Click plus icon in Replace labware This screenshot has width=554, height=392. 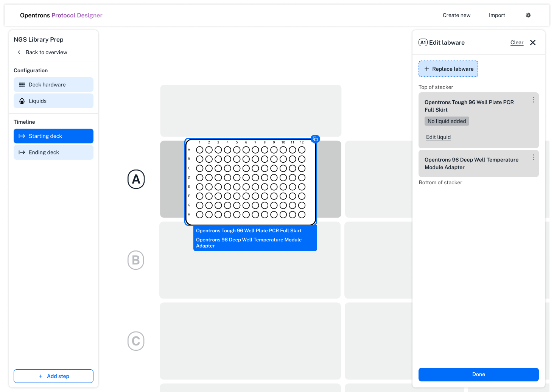[x=427, y=69]
